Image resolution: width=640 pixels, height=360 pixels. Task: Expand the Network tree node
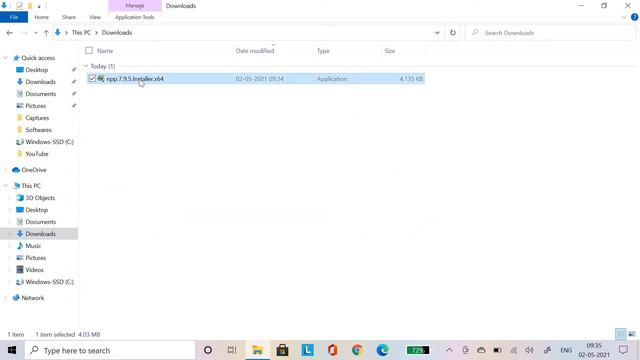(6, 298)
